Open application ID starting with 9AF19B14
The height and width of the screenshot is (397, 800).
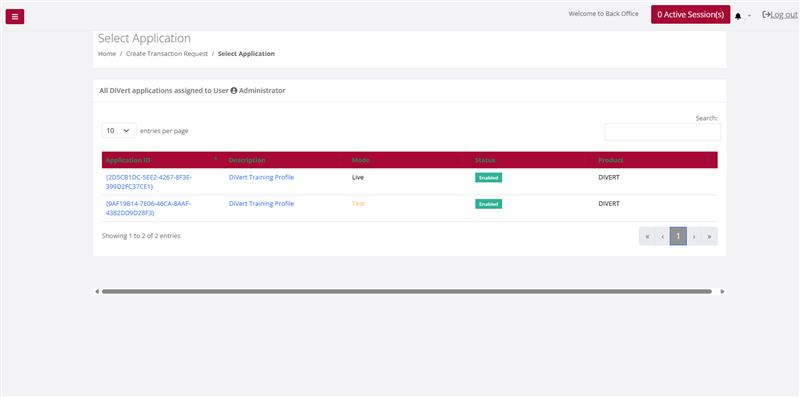(148, 208)
